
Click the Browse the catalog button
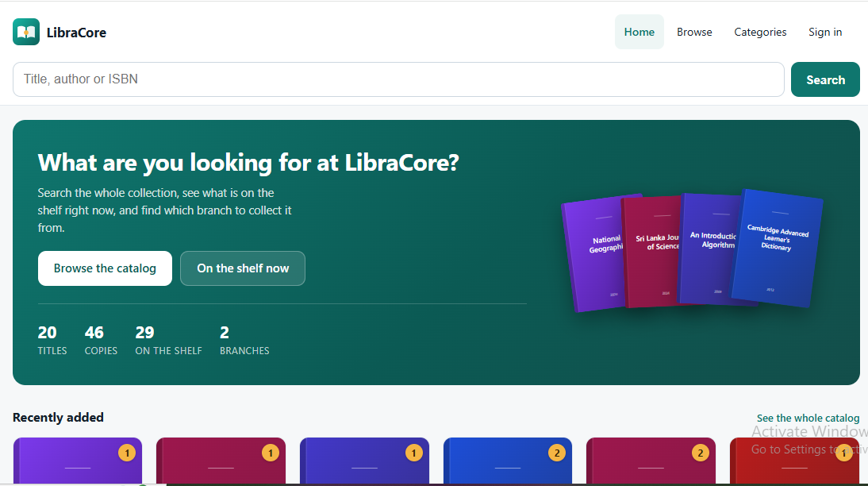coord(105,268)
